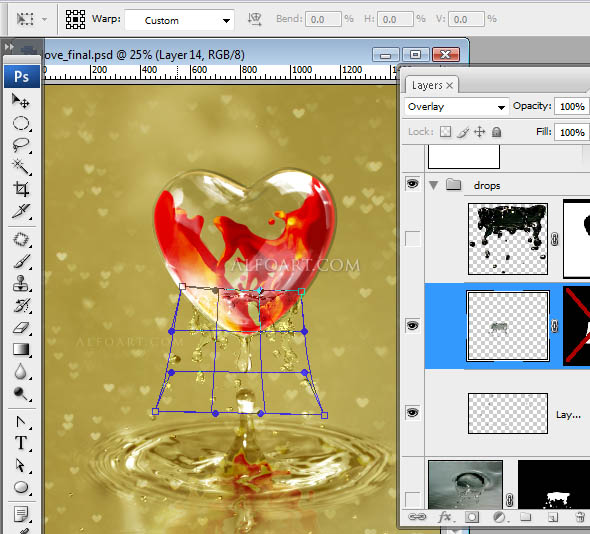Click the Photoshop Ps logo

point(22,76)
